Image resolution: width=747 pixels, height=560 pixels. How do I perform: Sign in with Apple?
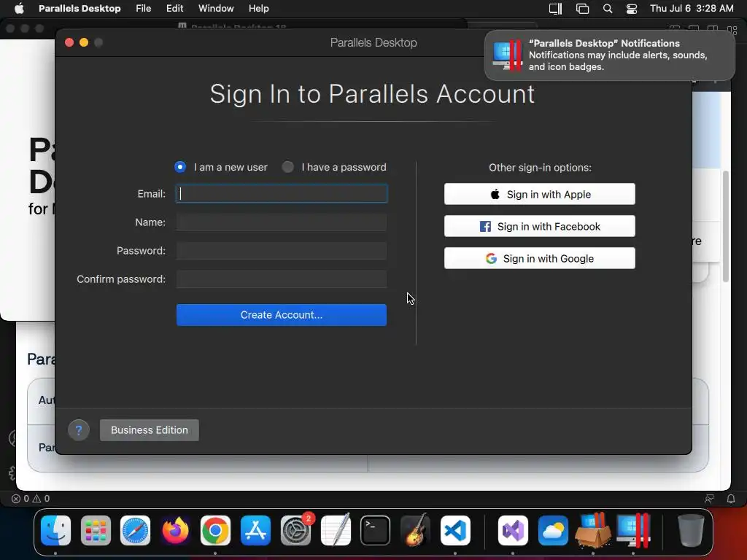540,194
